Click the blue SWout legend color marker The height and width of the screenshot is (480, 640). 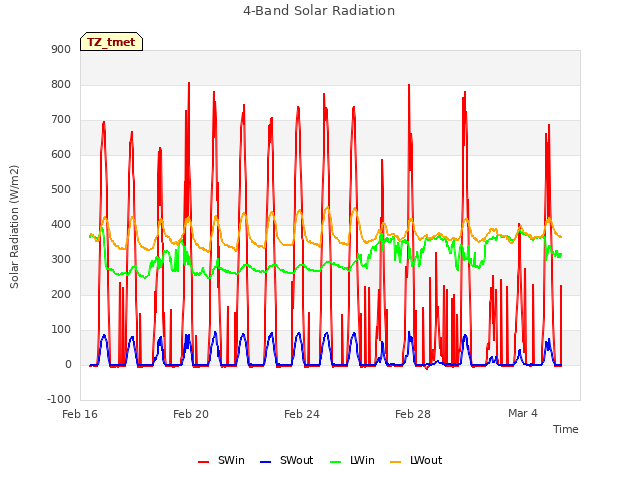[x=265, y=462]
